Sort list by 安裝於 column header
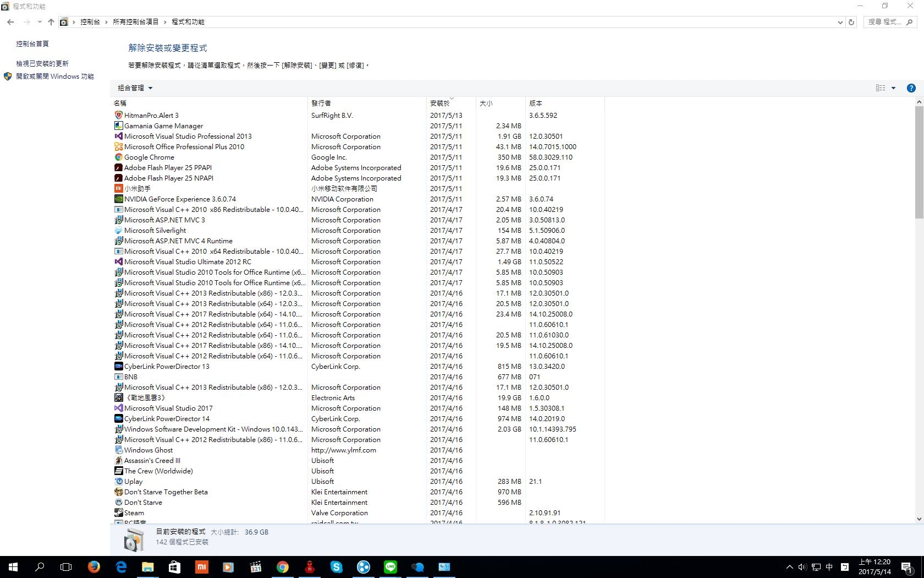 click(451, 103)
